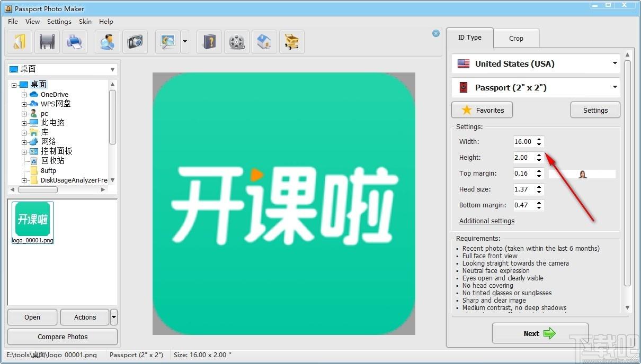Image resolution: width=641 pixels, height=364 pixels.
Task: Select the pc user folder in tree
Action: point(44,113)
